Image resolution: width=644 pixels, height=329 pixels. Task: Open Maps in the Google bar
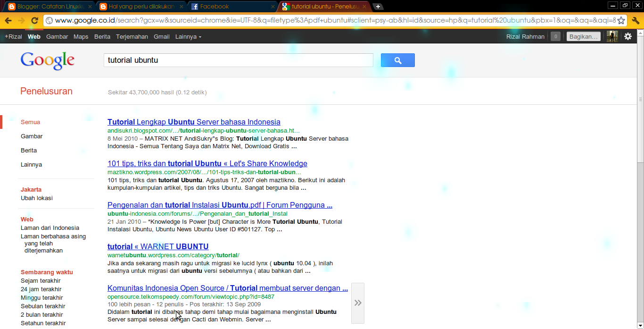(81, 36)
